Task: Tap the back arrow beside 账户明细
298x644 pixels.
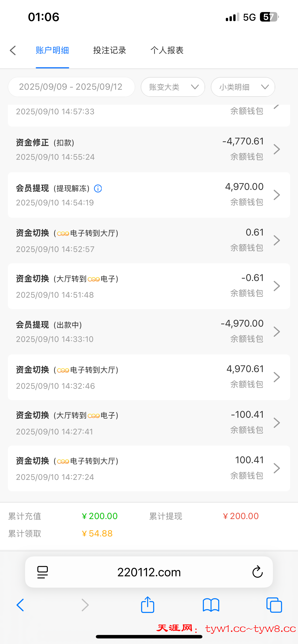Action: tap(13, 51)
